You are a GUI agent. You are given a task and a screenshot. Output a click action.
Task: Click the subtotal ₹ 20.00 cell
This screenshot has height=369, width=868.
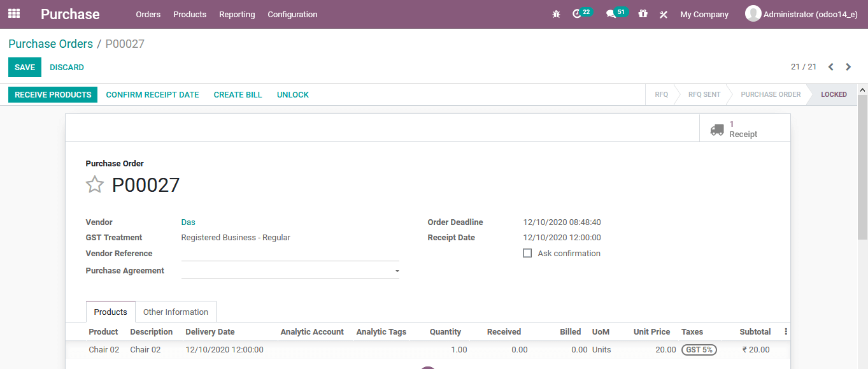point(756,350)
